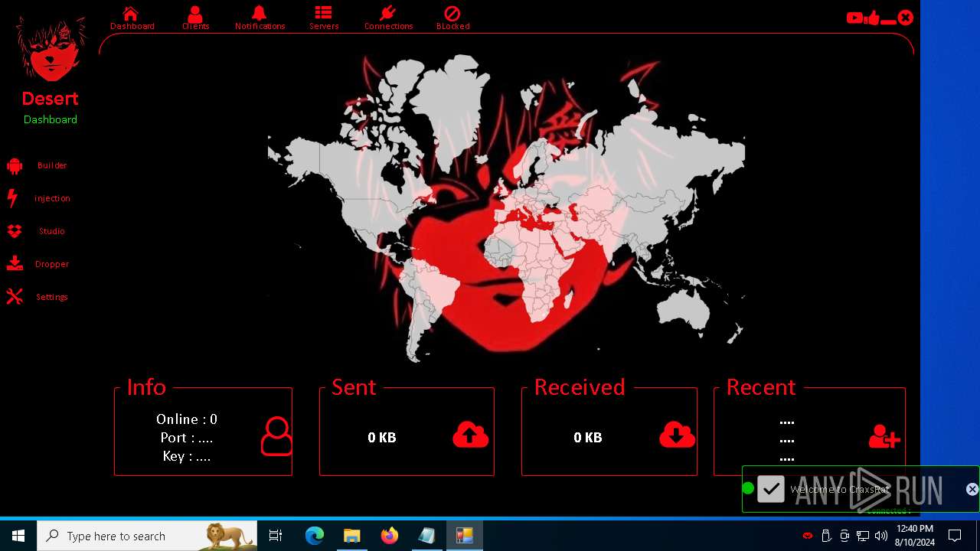Screen dimensions: 980x551
Task: Minimize the Desert window with the red bar
Action: (x=888, y=22)
